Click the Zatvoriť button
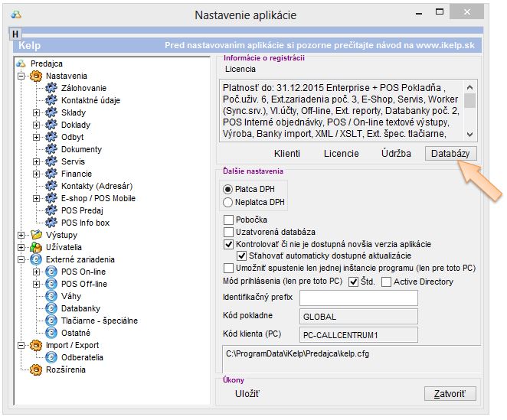This screenshot has width=507, height=420. 450,394
